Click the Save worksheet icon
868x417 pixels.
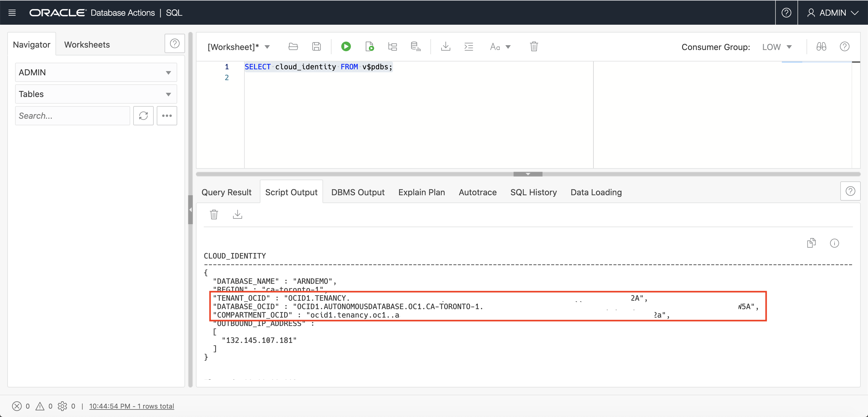point(316,46)
